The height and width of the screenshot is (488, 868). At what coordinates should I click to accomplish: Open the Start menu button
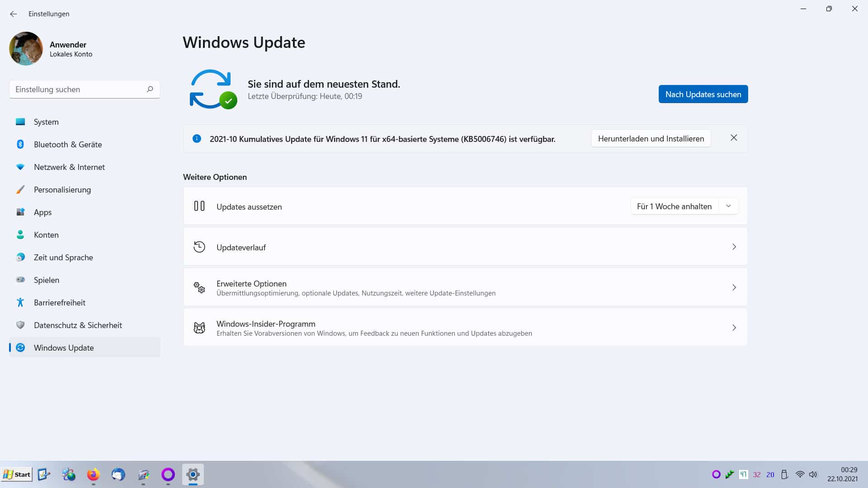pyautogui.click(x=17, y=474)
